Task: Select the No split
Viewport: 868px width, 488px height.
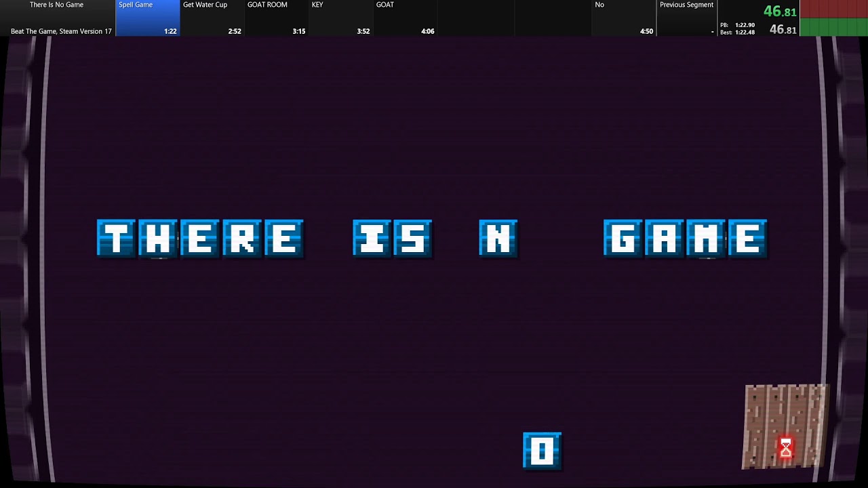Action: pyautogui.click(x=625, y=18)
